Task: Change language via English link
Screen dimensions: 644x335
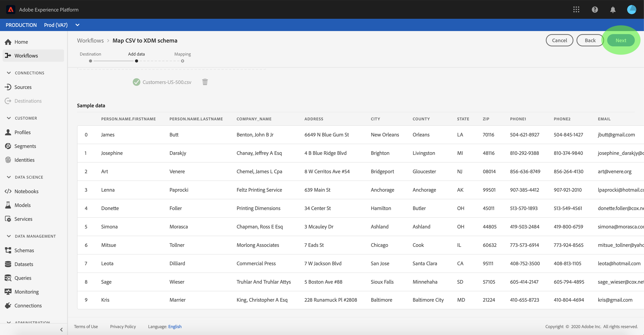Action: pos(175,326)
